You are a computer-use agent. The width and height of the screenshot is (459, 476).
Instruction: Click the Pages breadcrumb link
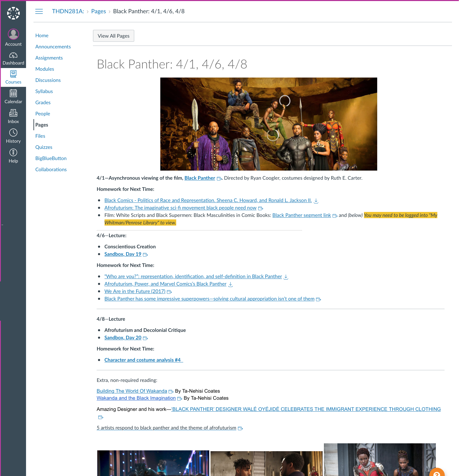pos(98,11)
